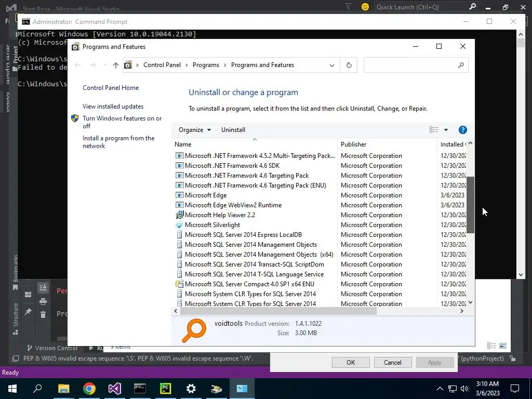The width and height of the screenshot is (532, 399).
Task: Open the Windows Start menu
Action: point(12,389)
